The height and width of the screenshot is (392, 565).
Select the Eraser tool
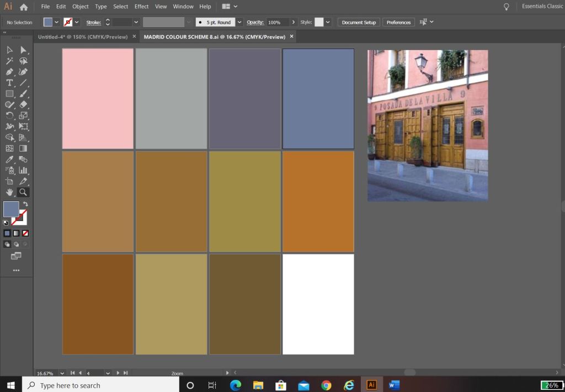tap(23, 104)
